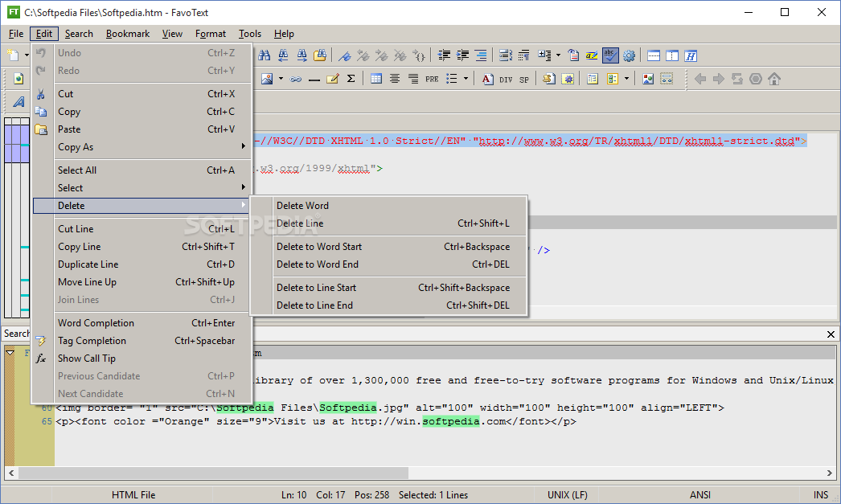Image resolution: width=841 pixels, height=504 pixels.
Task: Select Delete Line in submenu
Action: [x=389, y=223]
